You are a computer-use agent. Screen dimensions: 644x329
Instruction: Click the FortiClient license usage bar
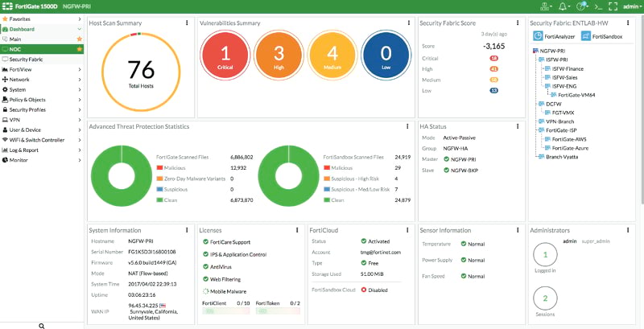(x=226, y=311)
